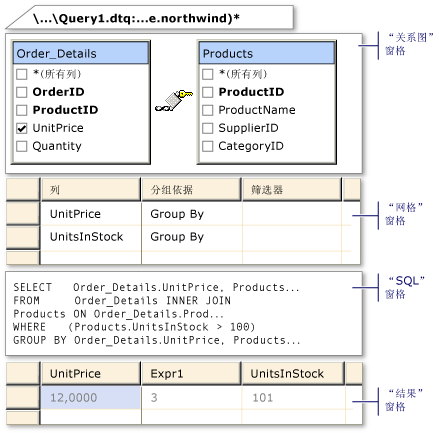Click the Products table title bar

point(267,53)
